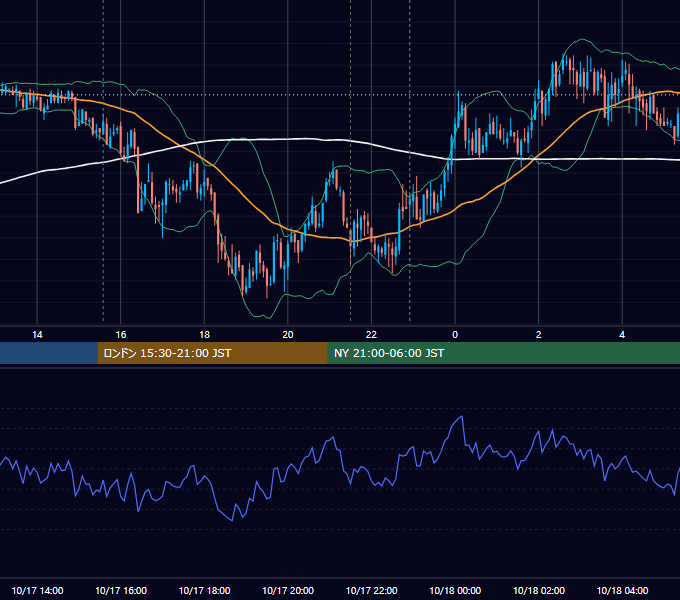Viewport: 680px width, 600px height.
Task: Click the 10/18 02:00 date label
Action: tap(539, 590)
